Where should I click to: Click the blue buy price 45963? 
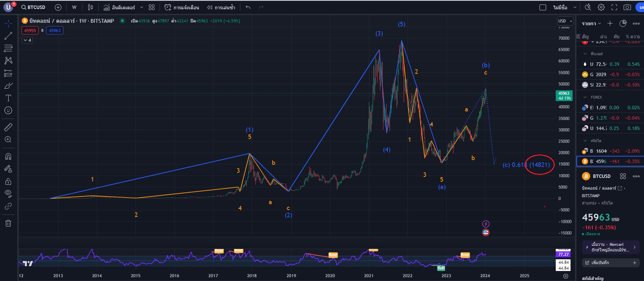[54, 30]
